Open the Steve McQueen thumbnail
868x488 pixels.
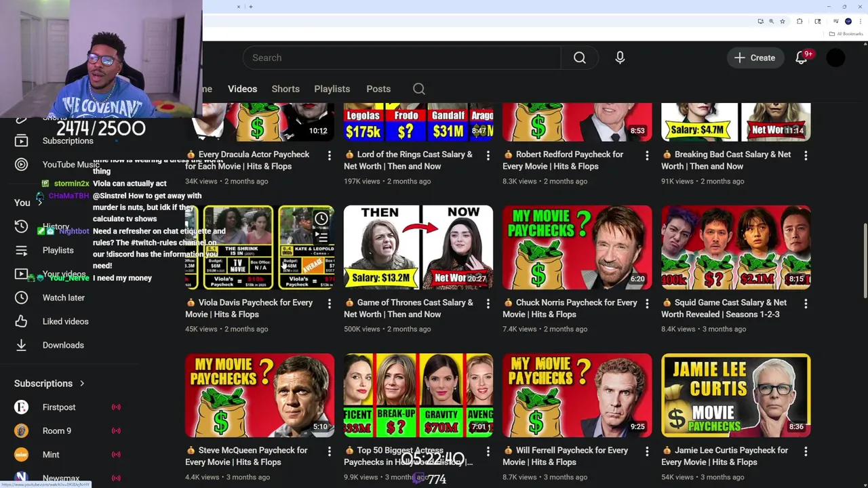[260, 395]
